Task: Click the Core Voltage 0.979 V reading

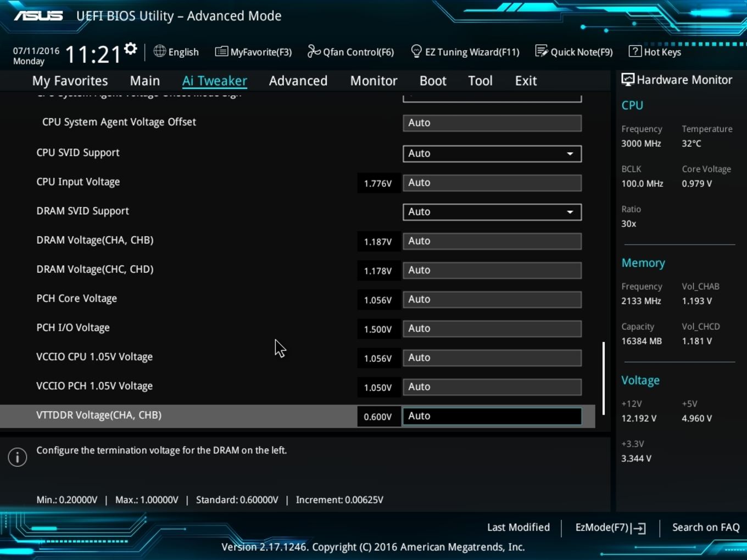Action: click(697, 183)
